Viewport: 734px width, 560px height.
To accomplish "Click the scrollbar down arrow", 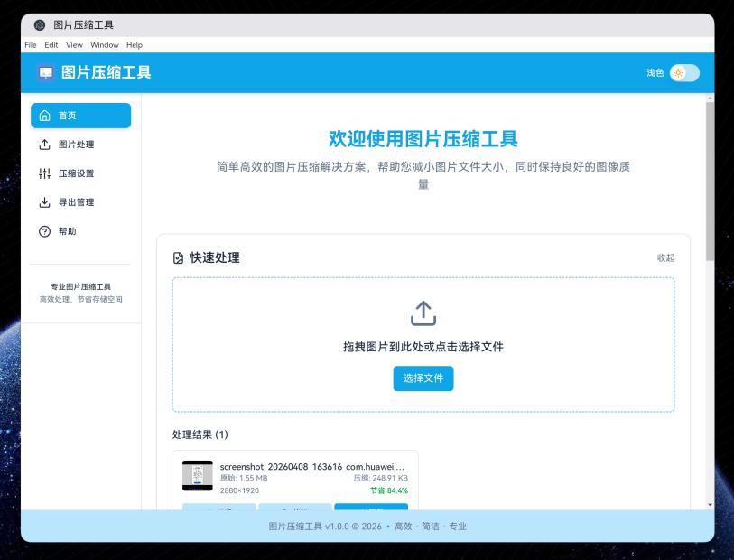I will click(x=711, y=505).
